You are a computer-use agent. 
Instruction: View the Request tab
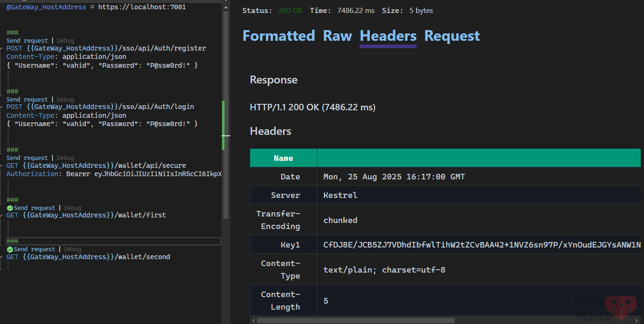coord(452,36)
